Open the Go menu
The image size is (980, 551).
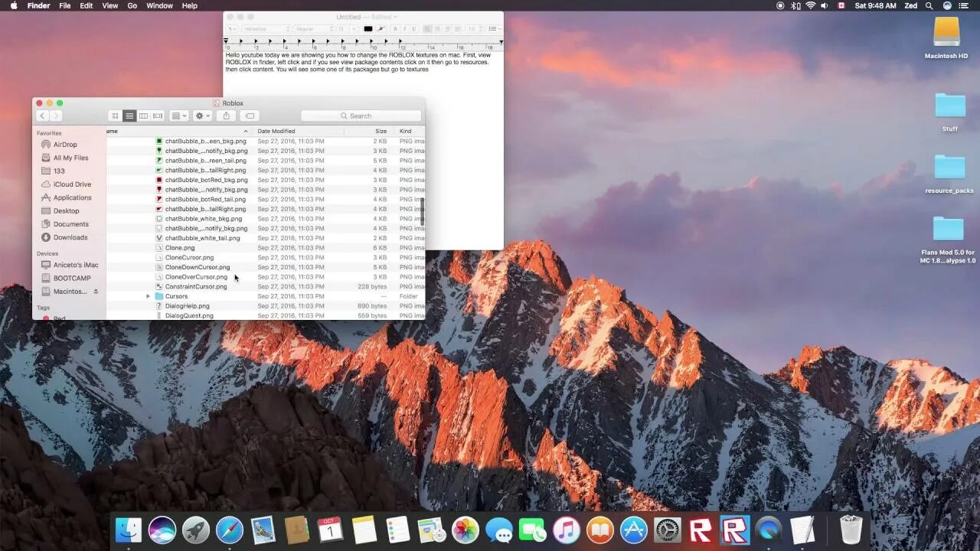coord(132,5)
